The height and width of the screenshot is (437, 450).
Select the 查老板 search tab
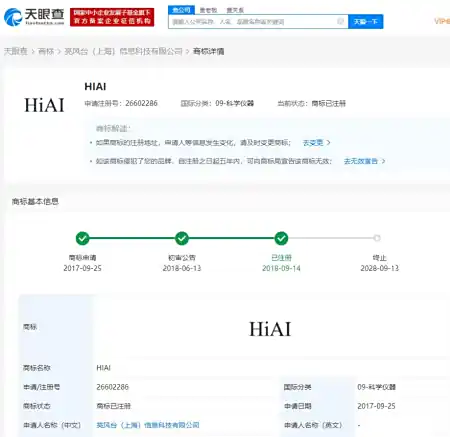click(208, 10)
